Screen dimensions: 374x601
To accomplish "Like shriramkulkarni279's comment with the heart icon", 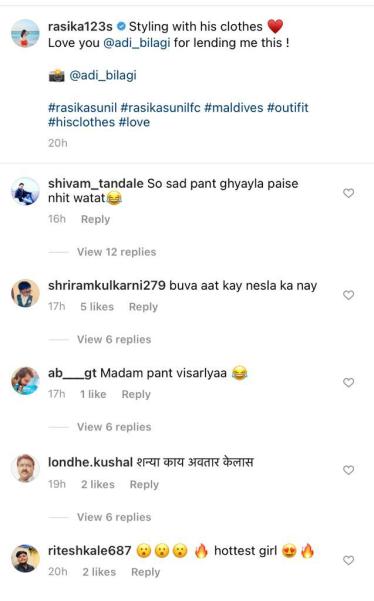I will point(348,295).
